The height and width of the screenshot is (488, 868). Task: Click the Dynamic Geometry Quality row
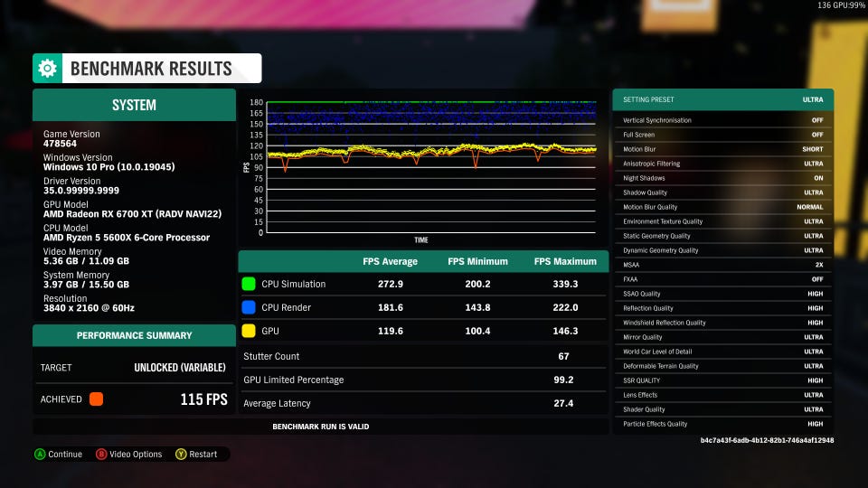[723, 250]
